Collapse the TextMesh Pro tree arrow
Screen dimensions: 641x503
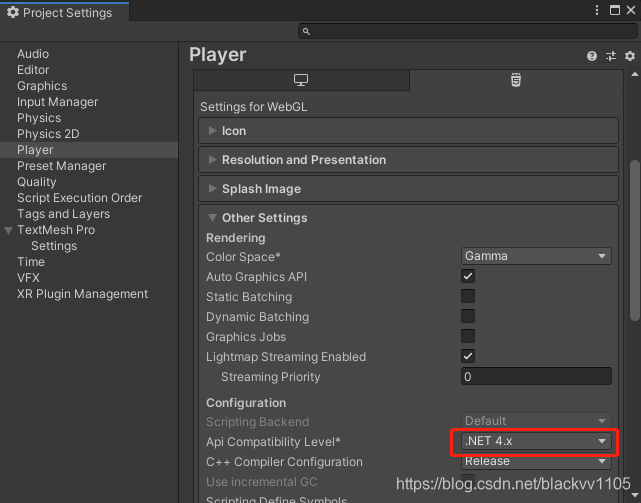[x=9, y=230]
